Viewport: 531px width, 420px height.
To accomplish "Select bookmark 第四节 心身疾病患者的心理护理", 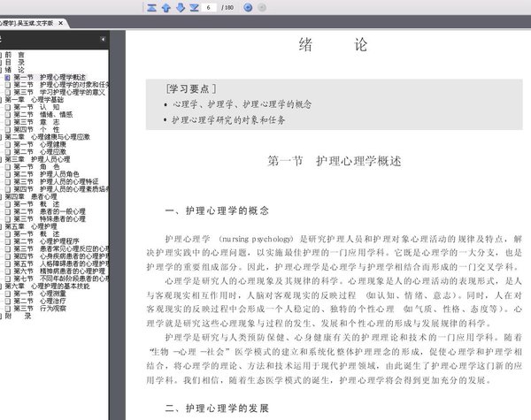I will click(x=61, y=256).
